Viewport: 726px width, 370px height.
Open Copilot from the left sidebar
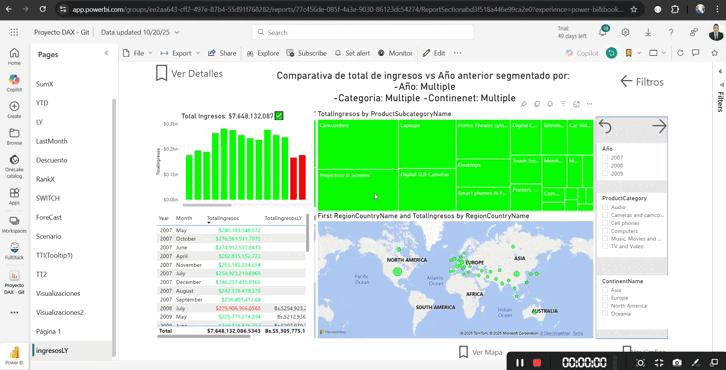[x=14, y=83]
